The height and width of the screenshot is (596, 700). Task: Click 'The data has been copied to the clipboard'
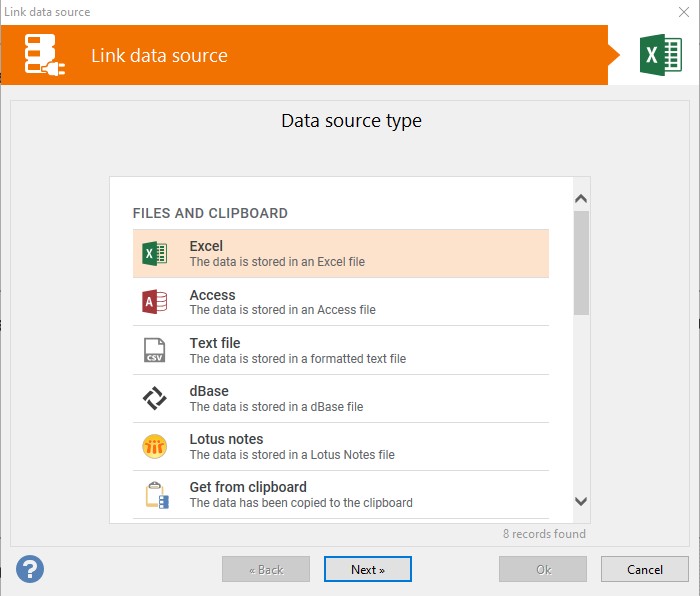coord(301,503)
